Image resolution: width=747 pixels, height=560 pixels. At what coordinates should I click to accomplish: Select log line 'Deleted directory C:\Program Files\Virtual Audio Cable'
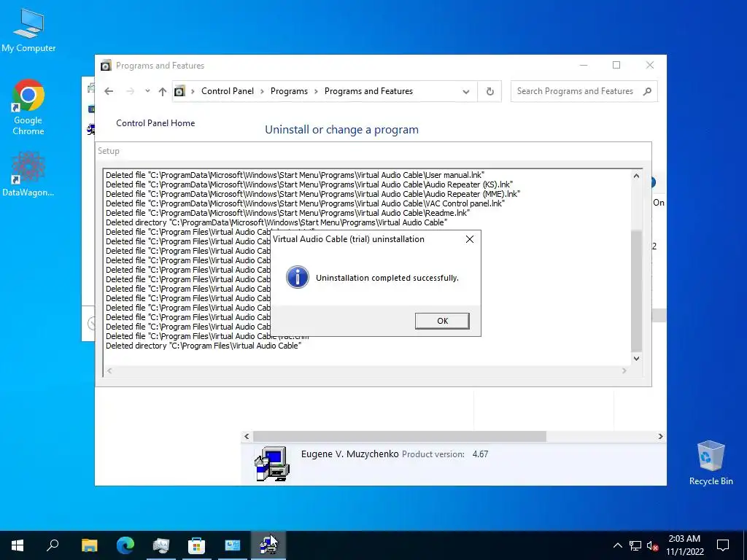204,346
